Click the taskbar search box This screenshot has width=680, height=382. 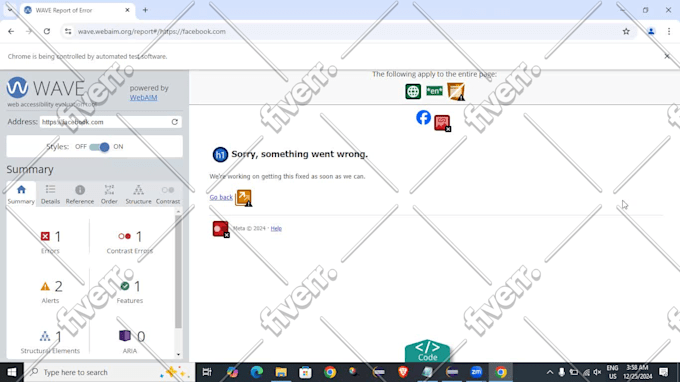tap(109, 372)
